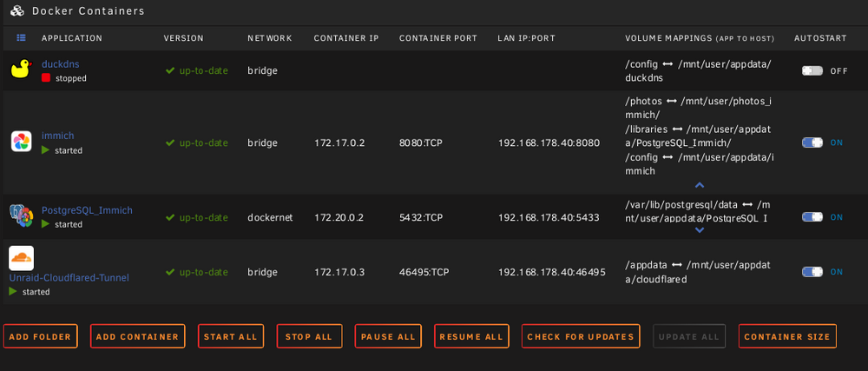868x371 pixels.
Task: Open the Unraid-Cloudflared-Tunnel container link
Action: click(69, 277)
